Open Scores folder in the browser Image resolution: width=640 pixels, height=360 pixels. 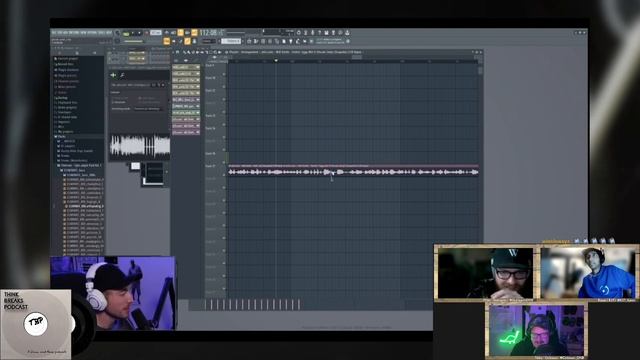(x=61, y=92)
